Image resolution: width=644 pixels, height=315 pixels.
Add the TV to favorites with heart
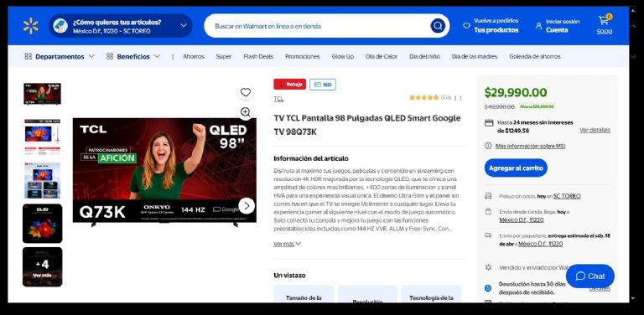tap(245, 92)
